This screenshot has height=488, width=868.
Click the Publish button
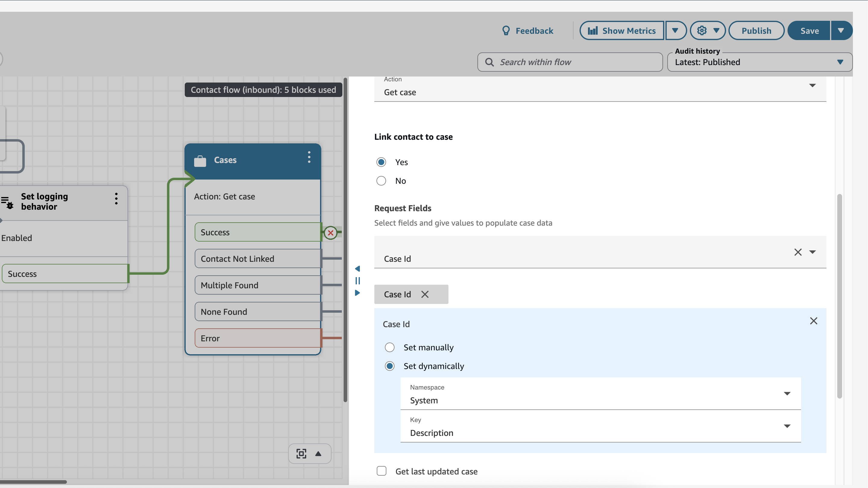point(756,30)
